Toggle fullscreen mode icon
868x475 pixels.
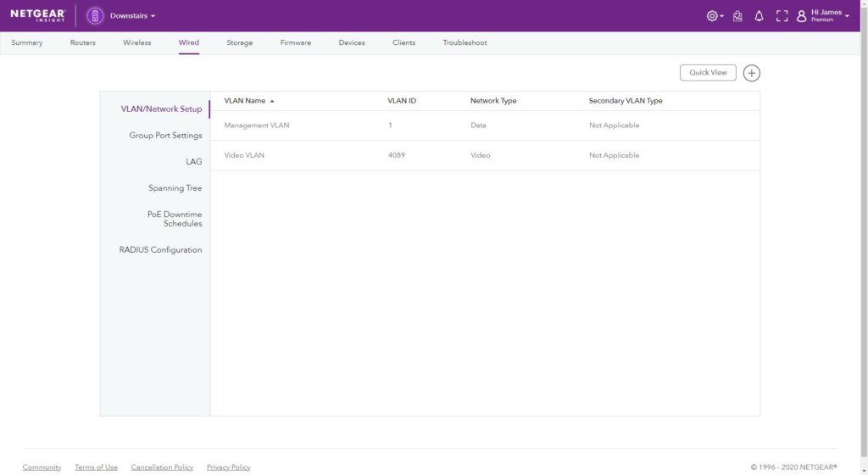click(x=782, y=16)
